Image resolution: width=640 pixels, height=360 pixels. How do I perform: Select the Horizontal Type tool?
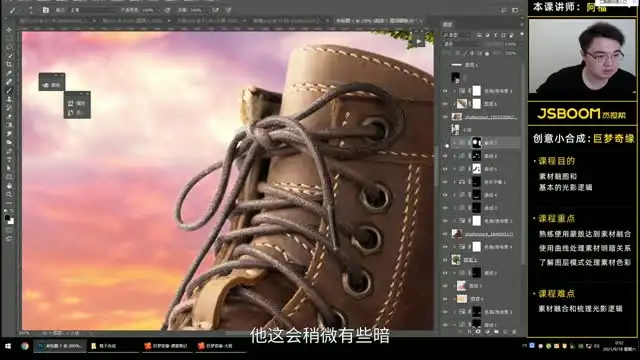(9, 160)
